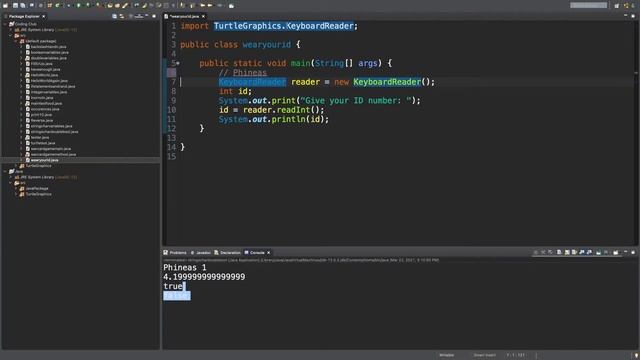Open the Run button dropdown arrow
The height and width of the screenshot is (360, 640).
pyautogui.click(x=83, y=6)
